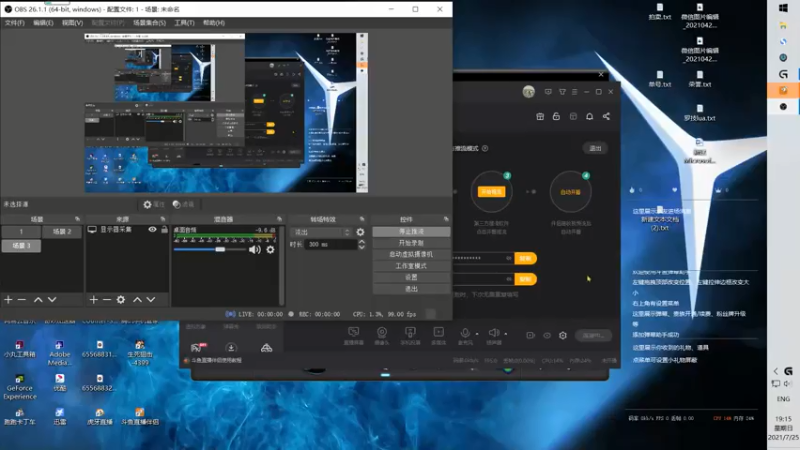Click the 开始录制 button
Screen dimensions: 800x450
click(411, 243)
